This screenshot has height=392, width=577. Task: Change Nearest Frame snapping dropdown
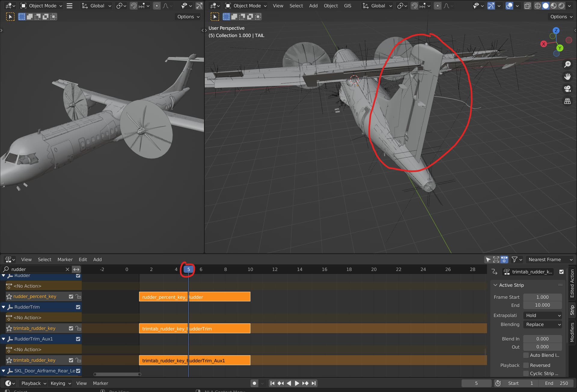pyautogui.click(x=549, y=260)
